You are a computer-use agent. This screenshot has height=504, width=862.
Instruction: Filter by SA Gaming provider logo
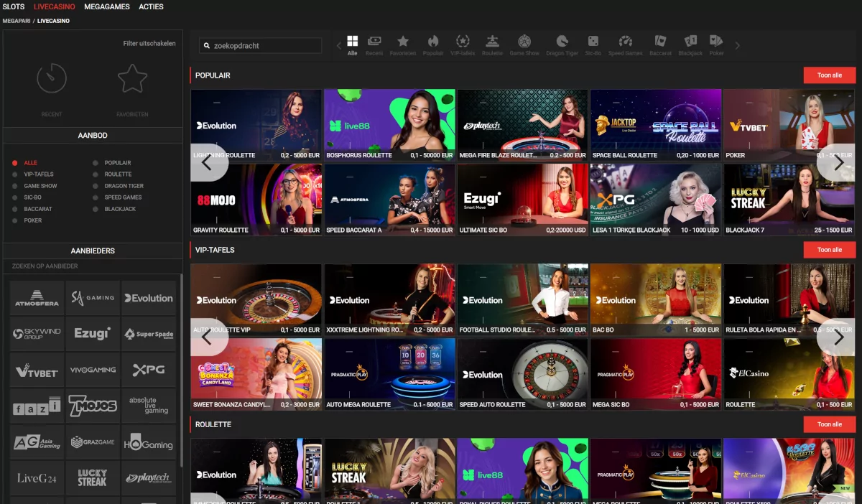coord(93,298)
